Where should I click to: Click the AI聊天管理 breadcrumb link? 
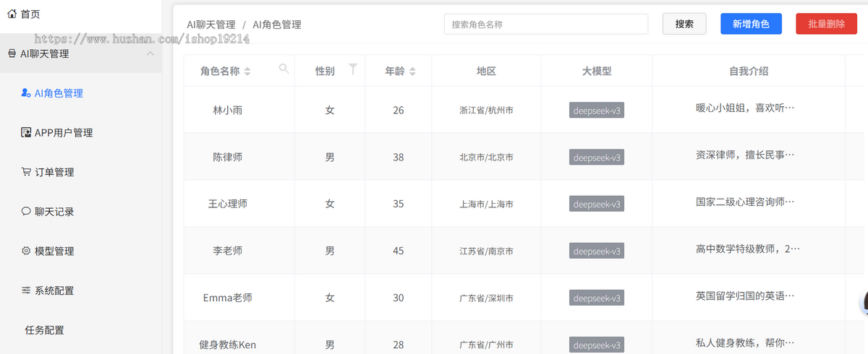(x=211, y=25)
